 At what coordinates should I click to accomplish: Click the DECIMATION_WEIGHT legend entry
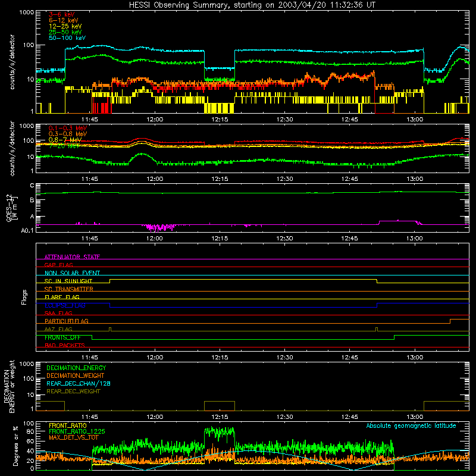pyautogui.click(x=76, y=375)
